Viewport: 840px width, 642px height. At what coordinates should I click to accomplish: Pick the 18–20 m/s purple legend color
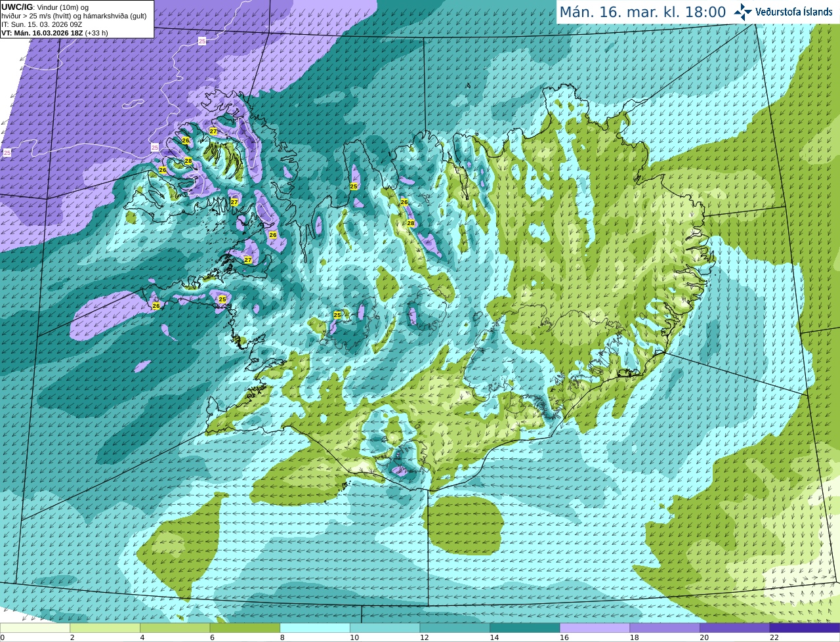click(665, 628)
